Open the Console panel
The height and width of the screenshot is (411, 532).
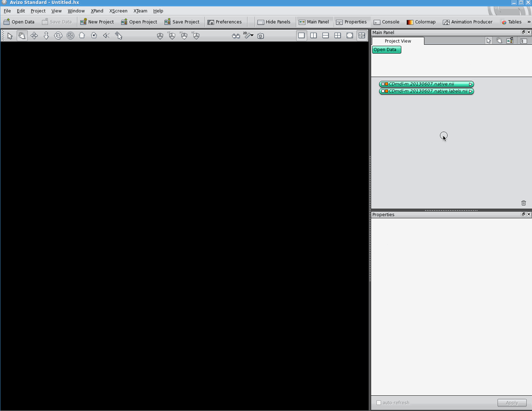[387, 22]
